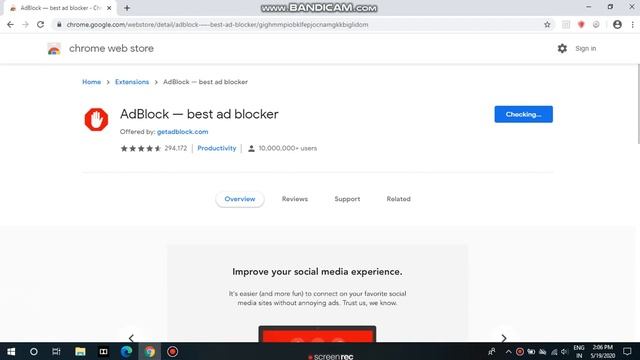
Task: Show next screenshot with right chevron
Action: [x=504, y=338]
